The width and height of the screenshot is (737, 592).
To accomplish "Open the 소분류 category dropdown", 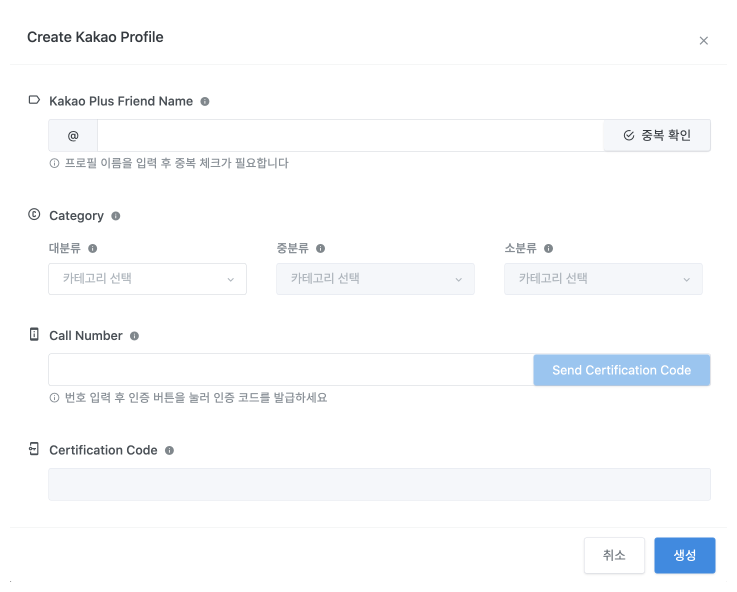I will click(604, 279).
